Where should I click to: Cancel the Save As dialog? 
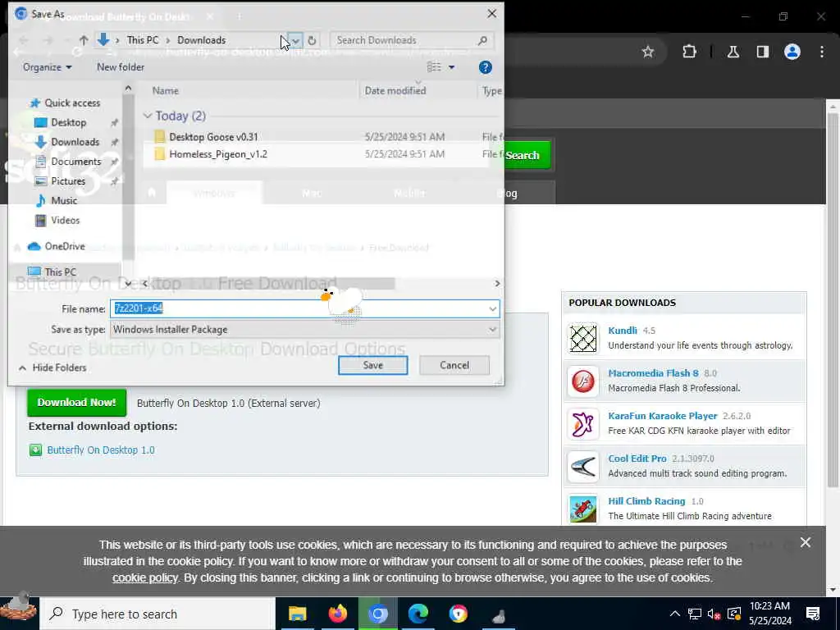(454, 365)
